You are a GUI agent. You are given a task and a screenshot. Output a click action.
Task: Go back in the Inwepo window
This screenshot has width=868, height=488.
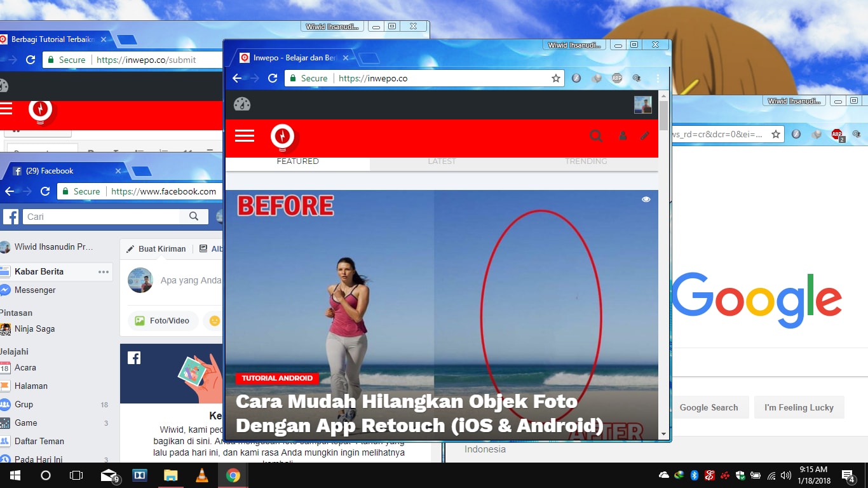[x=237, y=78]
